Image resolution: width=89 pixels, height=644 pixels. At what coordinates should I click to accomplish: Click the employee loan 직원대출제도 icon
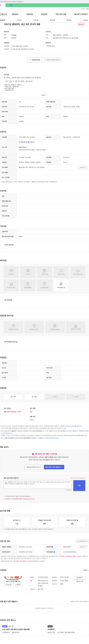(x=28, y=285)
